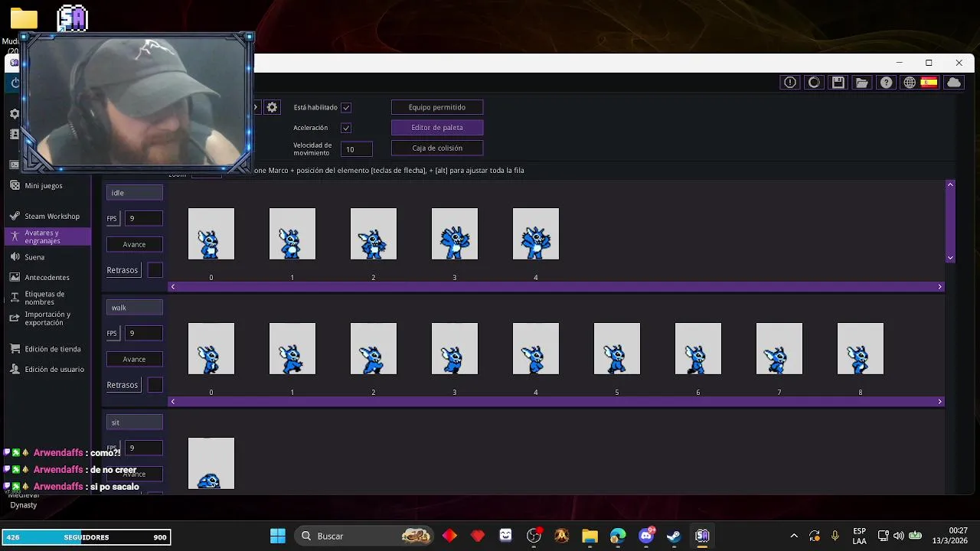
Task: Select idle frame 0 thumbnail
Action: pyautogui.click(x=211, y=233)
